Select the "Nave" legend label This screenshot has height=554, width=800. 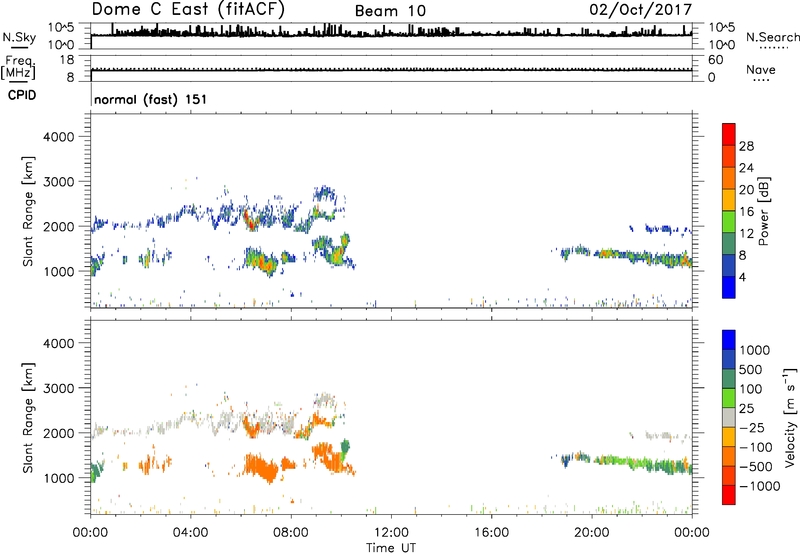pyautogui.click(x=761, y=70)
